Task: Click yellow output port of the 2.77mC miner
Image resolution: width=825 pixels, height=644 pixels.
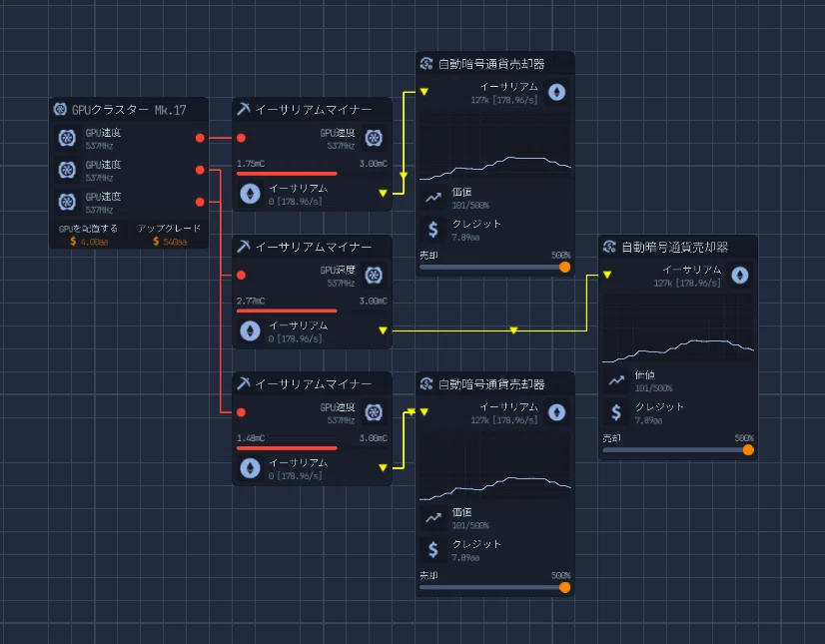Action: point(384,330)
